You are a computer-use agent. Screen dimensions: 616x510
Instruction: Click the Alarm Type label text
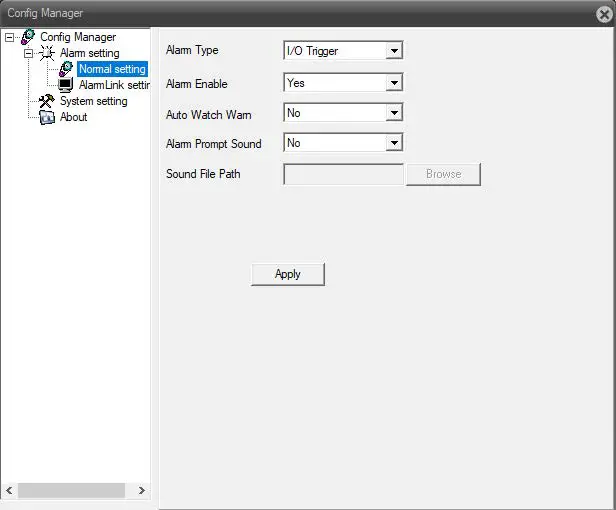192,50
